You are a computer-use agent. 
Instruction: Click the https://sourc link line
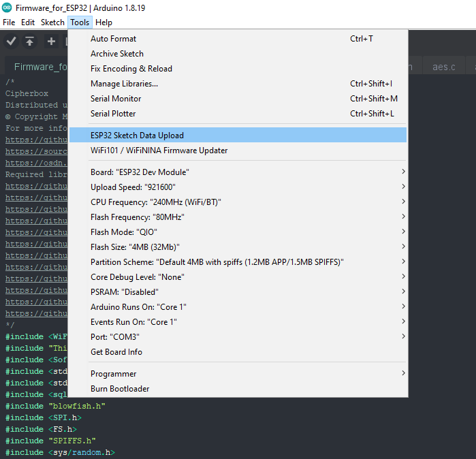[x=36, y=151]
